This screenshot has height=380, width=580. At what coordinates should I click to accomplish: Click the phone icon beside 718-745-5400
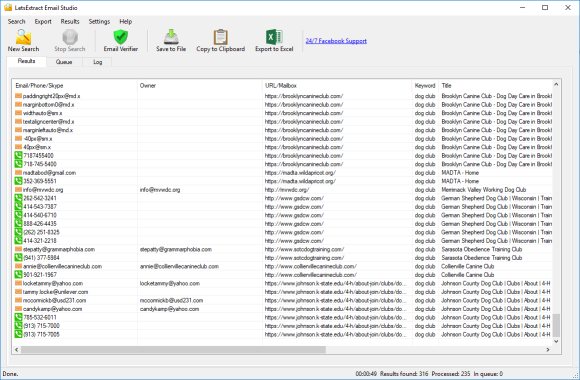point(18,164)
